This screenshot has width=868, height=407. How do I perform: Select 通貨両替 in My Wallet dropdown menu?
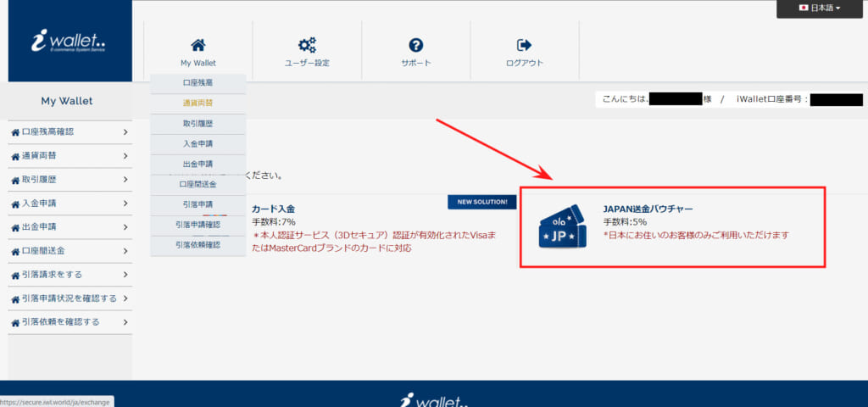point(198,103)
